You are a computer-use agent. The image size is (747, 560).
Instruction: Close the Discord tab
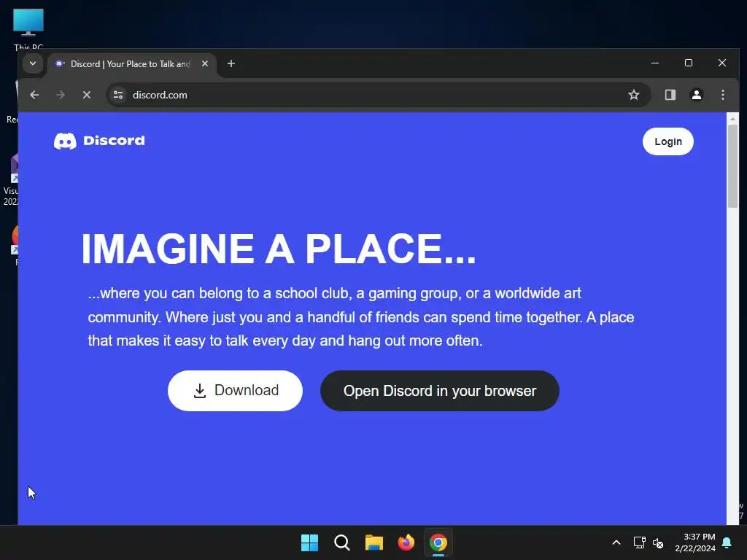[205, 63]
